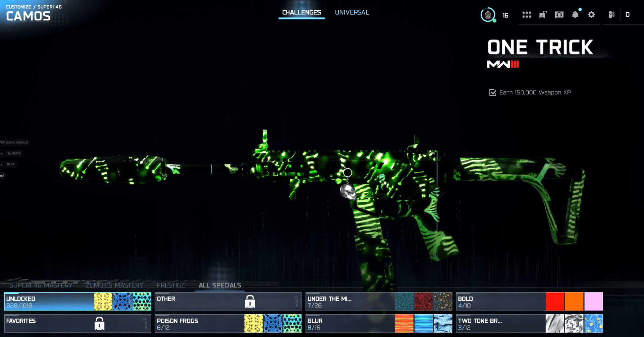The image size is (644, 337).
Task: Open the Superi 46 Mastery tab
Action: (x=41, y=285)
